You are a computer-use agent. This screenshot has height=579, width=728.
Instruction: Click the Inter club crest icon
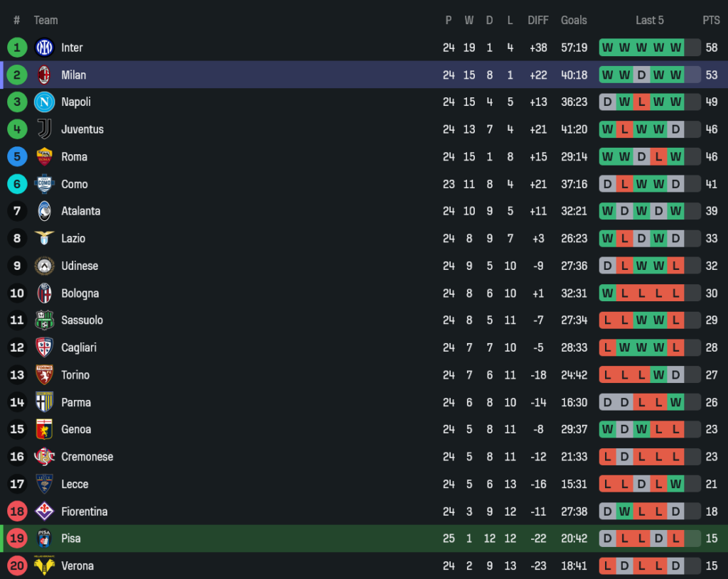44,48
